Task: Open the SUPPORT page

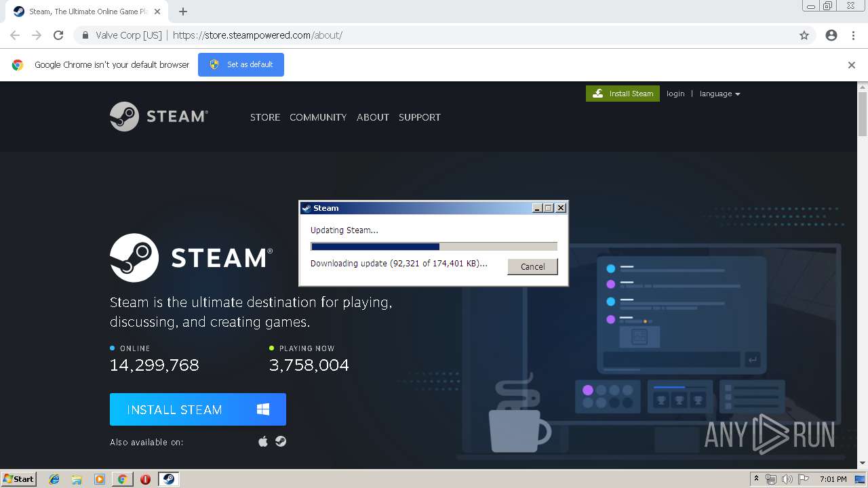Action: [x=420, y=117]
